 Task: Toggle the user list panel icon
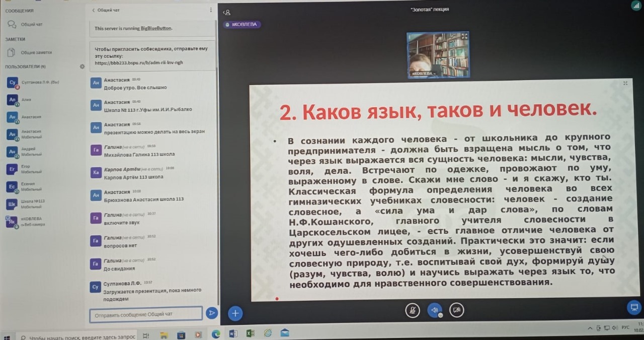click(x=227, y=12)
